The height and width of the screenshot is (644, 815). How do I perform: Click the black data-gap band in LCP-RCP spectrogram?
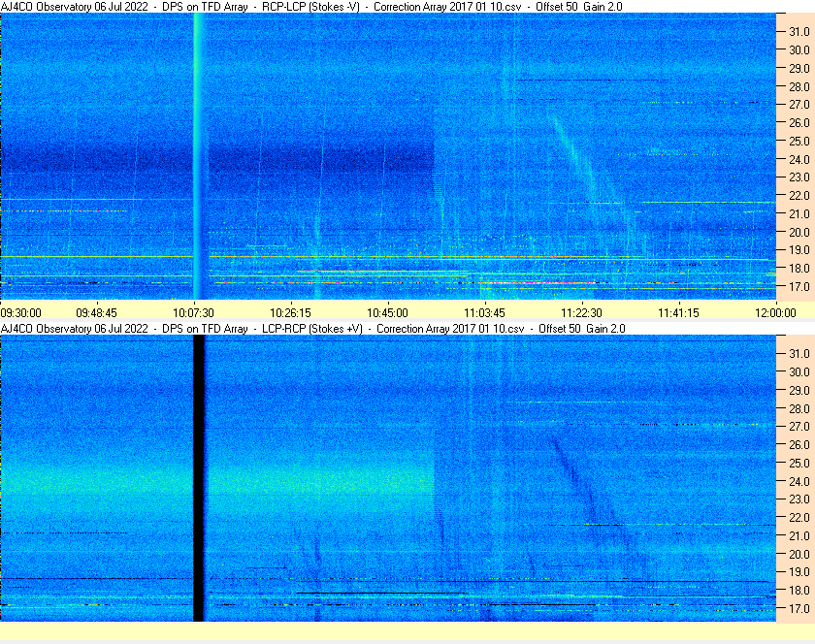click(199, 478)
